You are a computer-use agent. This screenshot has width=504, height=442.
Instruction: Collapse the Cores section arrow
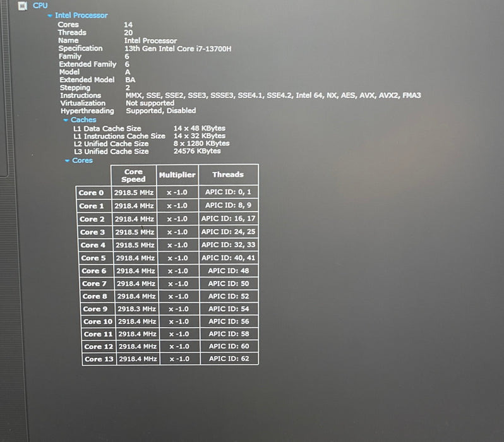click(67, 160)
